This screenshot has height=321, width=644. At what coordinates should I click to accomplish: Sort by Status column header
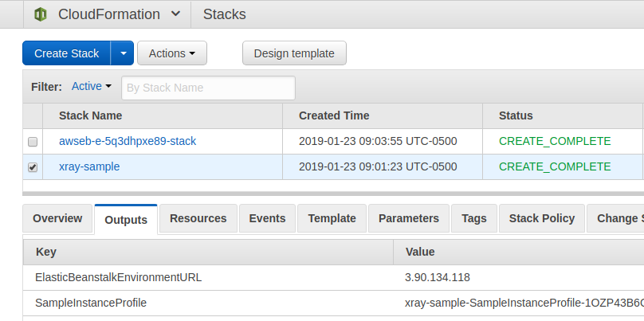pyautogui.click(x=563, y=115)
